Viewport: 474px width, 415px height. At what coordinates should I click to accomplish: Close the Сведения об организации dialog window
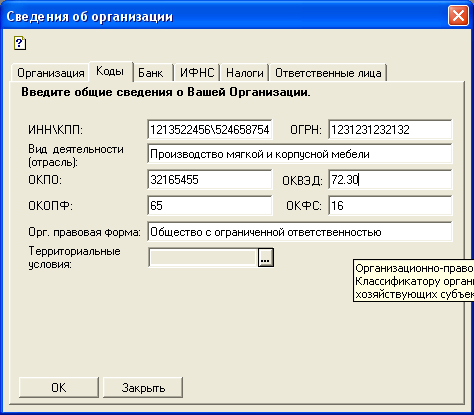coord(458,16)
